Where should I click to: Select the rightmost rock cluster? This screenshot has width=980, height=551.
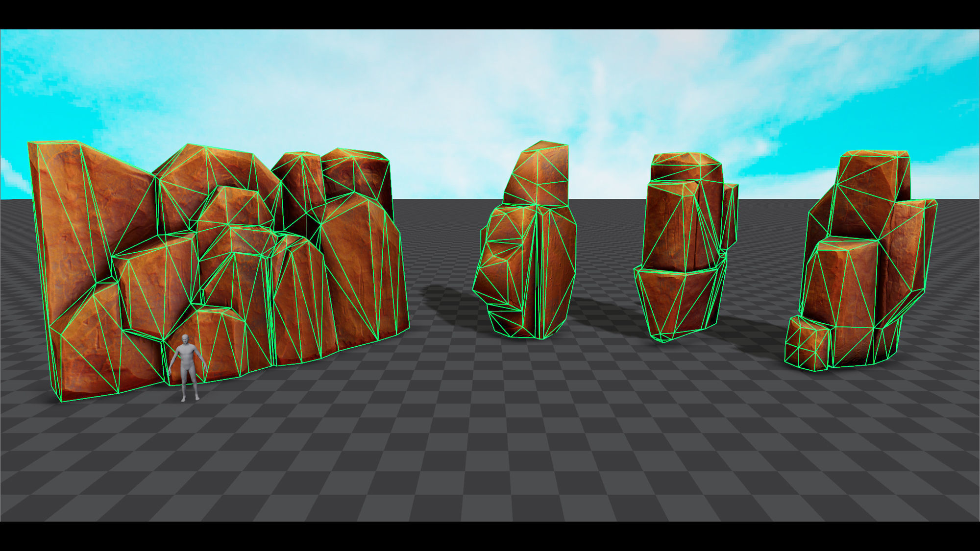click(860, 261)
